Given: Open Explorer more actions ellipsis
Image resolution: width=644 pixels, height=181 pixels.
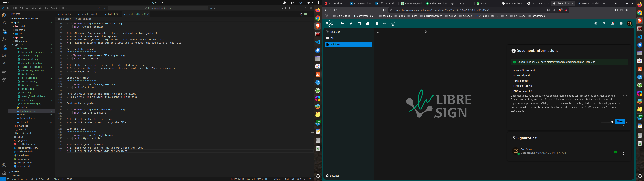Looking at the screenshot, I should point(51,14).
